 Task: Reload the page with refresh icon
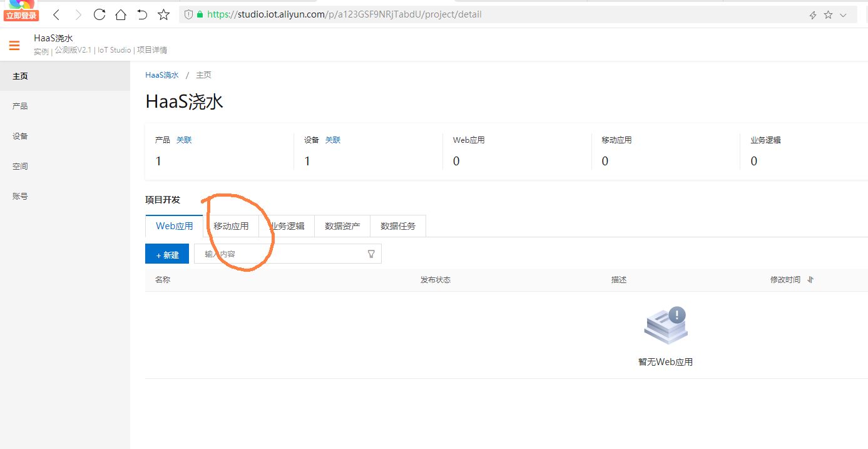99,14
